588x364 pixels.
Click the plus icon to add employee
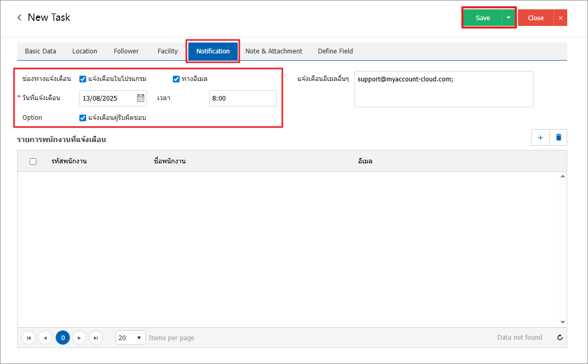pyautogui.click(x=540, y=137)
